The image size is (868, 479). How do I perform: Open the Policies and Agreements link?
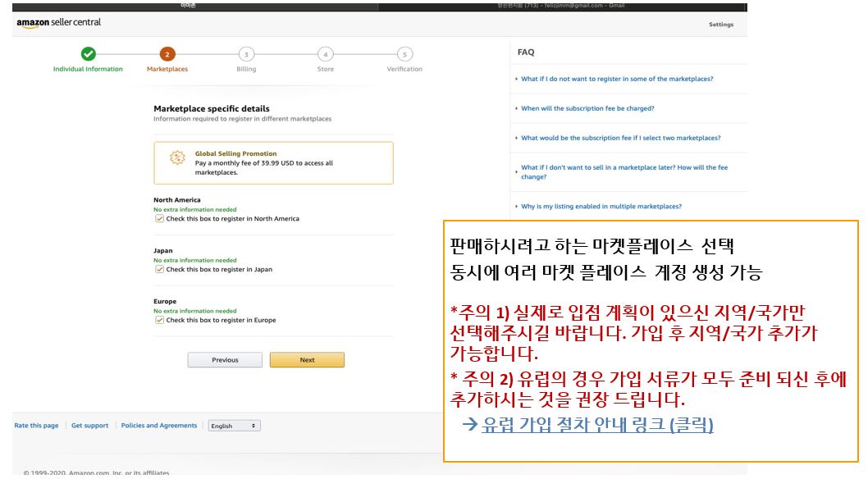(x=159, y=426)
